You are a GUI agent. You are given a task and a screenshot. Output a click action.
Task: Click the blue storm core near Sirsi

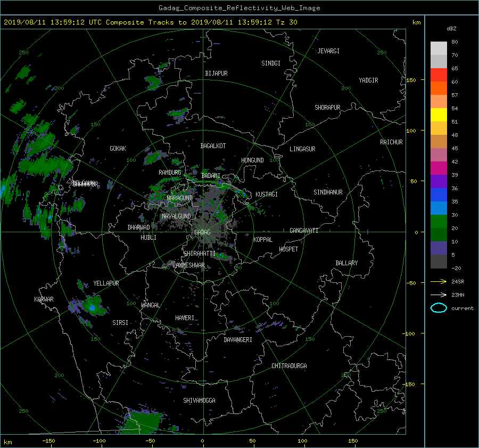pyautogui.click(x=92, y=308)
